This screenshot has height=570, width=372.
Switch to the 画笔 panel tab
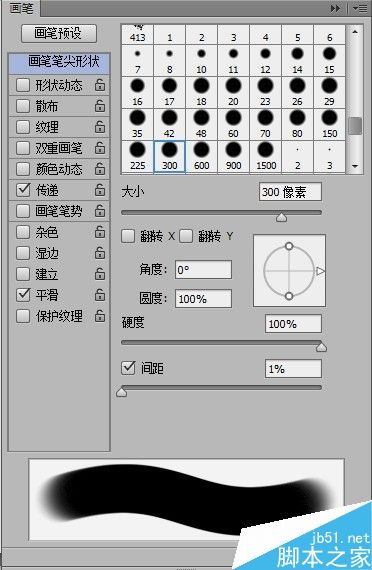21,8
